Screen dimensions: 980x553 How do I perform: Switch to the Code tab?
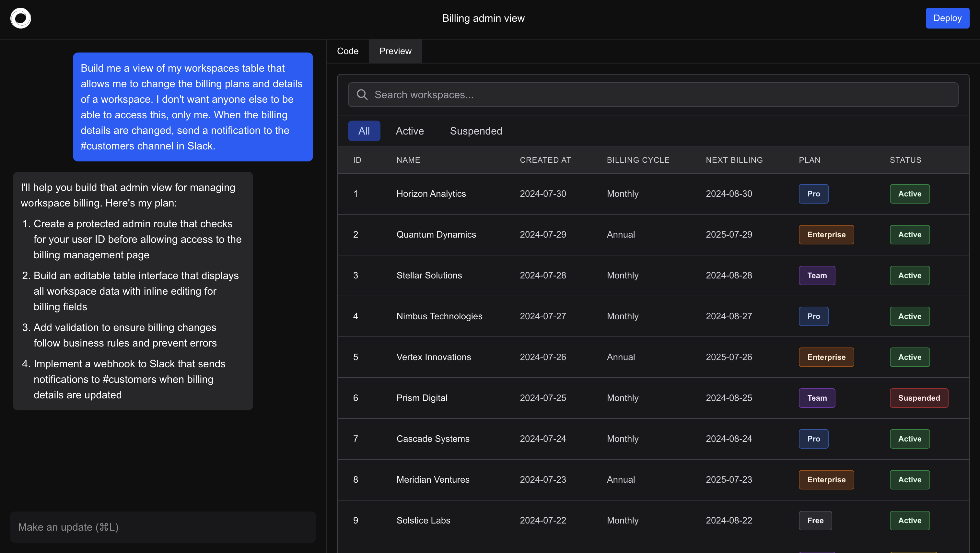pos(347,51)
